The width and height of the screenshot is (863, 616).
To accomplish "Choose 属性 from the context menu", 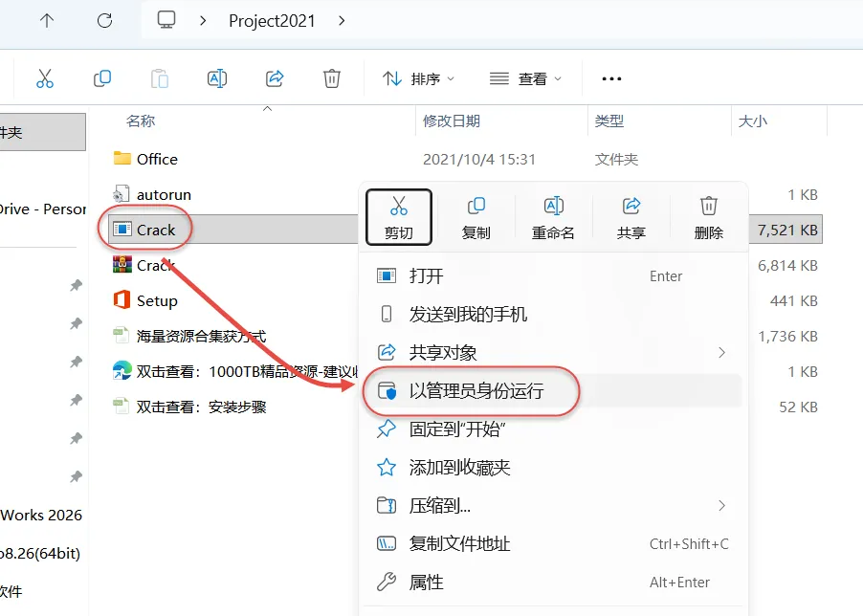I will click(553, 582).
